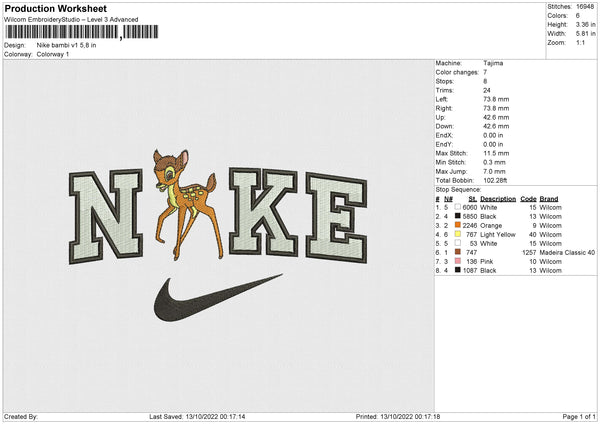
Task: Click the 'Colorway 1' value
Action: coord(53,54)
